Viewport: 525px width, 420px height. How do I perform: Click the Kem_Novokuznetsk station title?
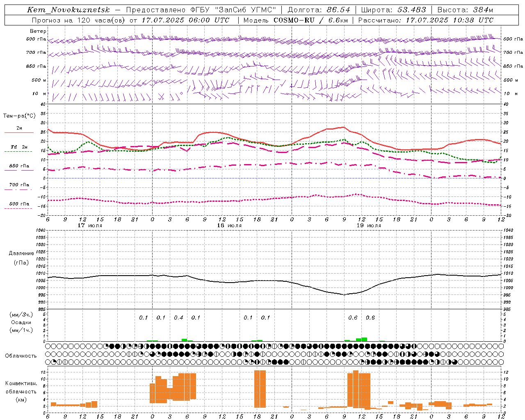click(x=68, y=10)
